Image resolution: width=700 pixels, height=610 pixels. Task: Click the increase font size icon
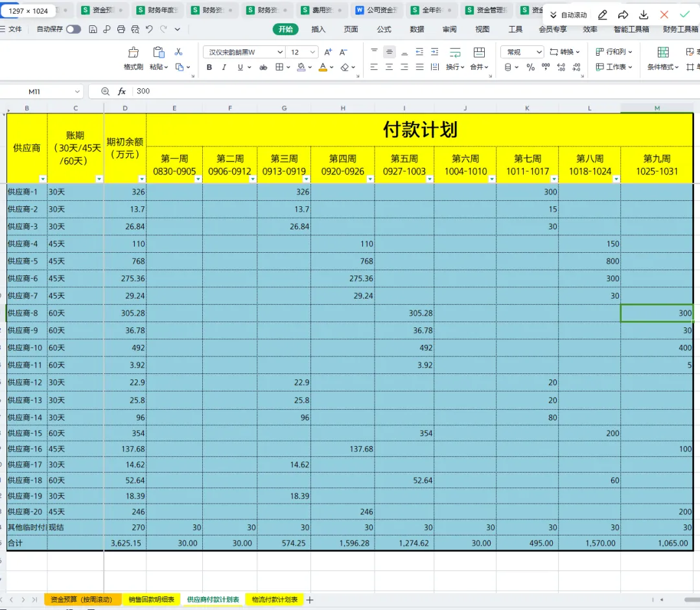pos(328,53)
